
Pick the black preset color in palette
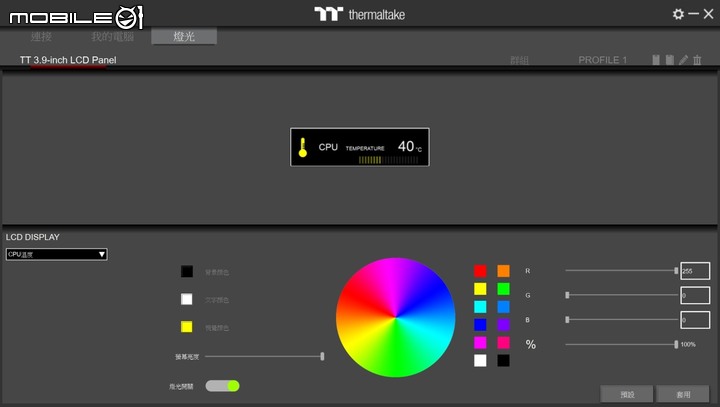[x=503, y=360]
